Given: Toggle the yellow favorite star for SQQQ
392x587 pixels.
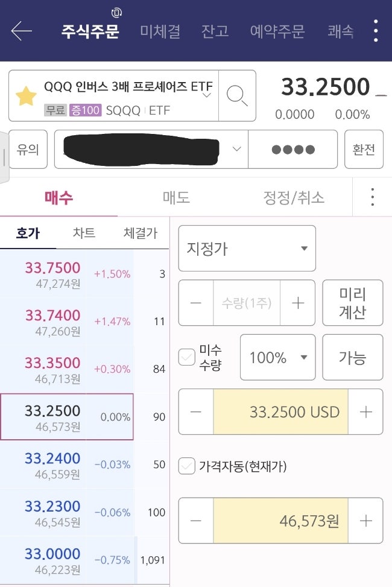Looking at the screenshot, I should click(x=26, y=96).
